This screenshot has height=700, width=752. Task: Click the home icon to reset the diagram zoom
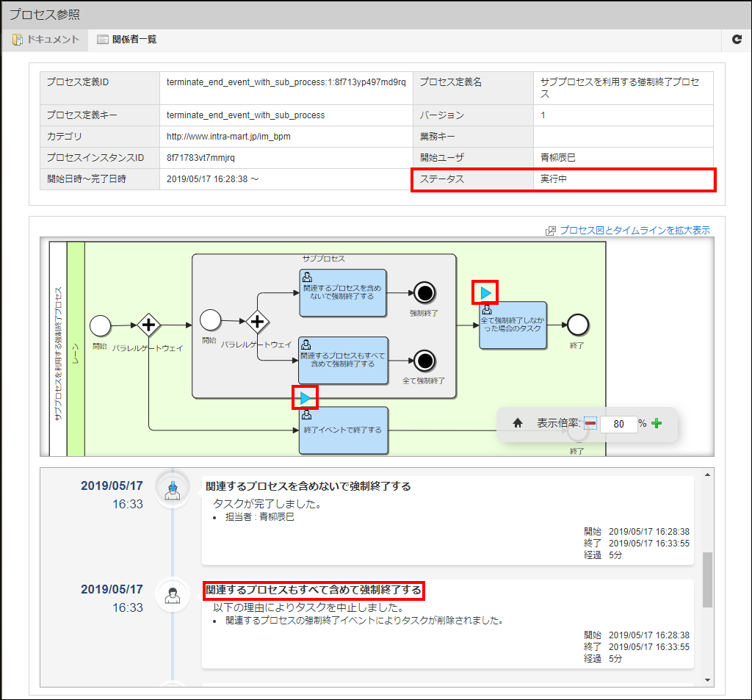point(519,423)
